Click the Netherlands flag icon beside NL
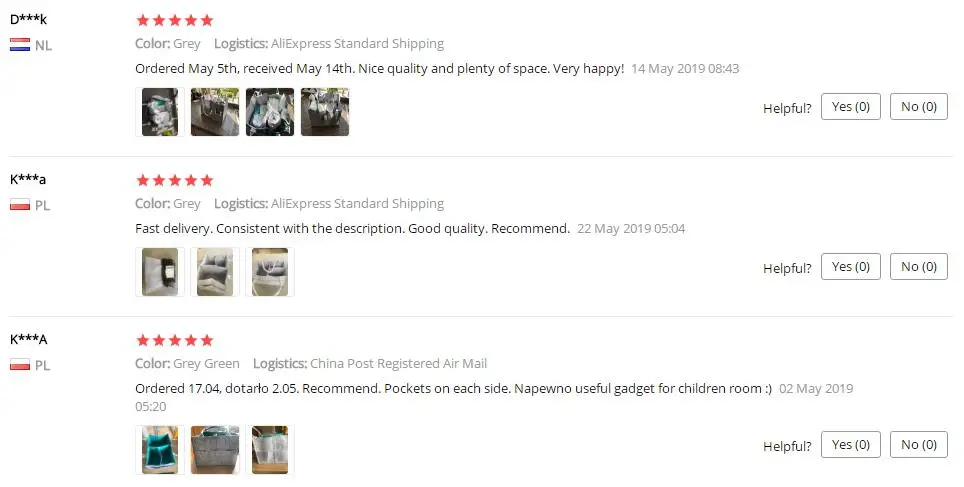Viewport: 964px width, 487px height. tap(19, 45)
